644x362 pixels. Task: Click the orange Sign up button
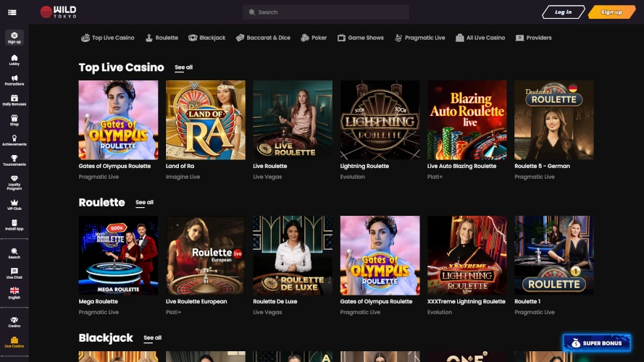coord(611,12)
